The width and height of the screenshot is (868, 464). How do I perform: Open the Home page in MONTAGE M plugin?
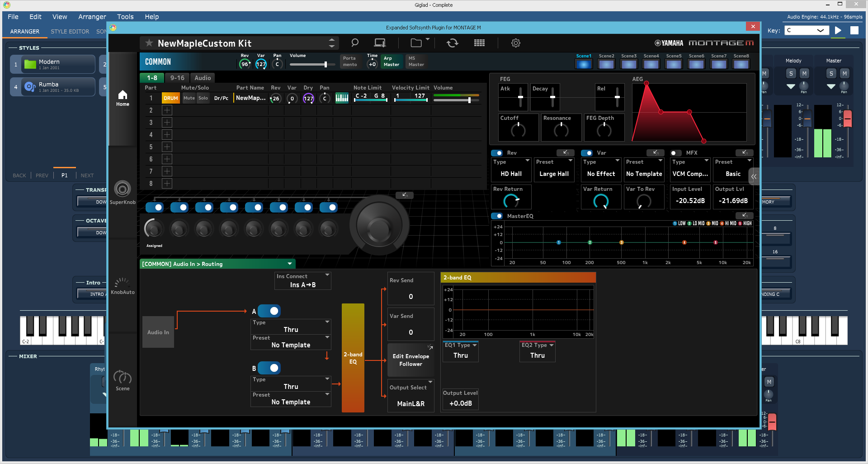click(123, 98)
